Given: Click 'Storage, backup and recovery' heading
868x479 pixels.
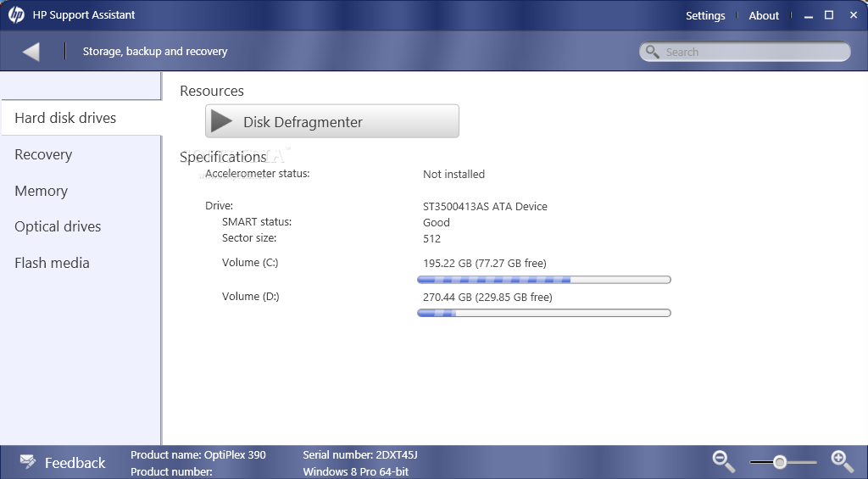Looking at the screenshot, I should pos(155,52).
